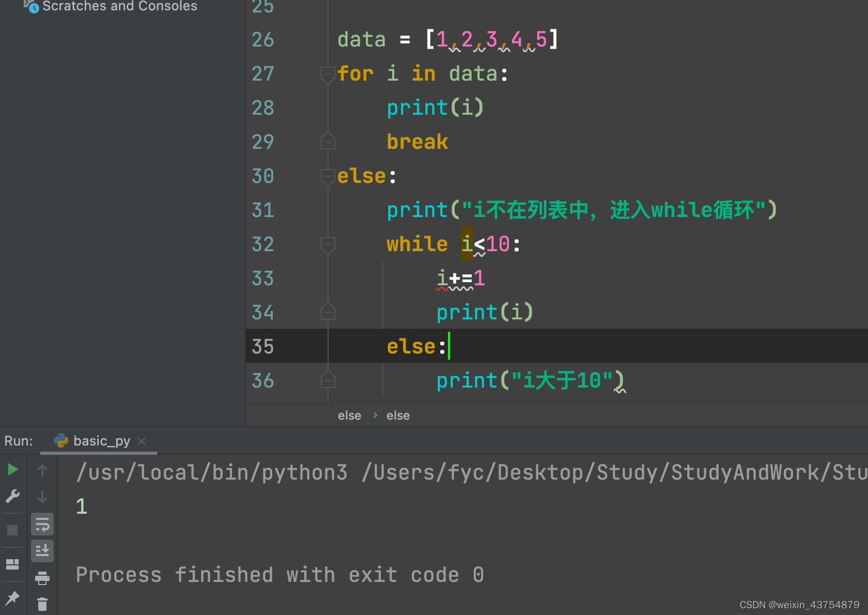This screenshot has height=615, width=868.
Task: Collapse the while loop at line 32
Action: click(328, 244)
